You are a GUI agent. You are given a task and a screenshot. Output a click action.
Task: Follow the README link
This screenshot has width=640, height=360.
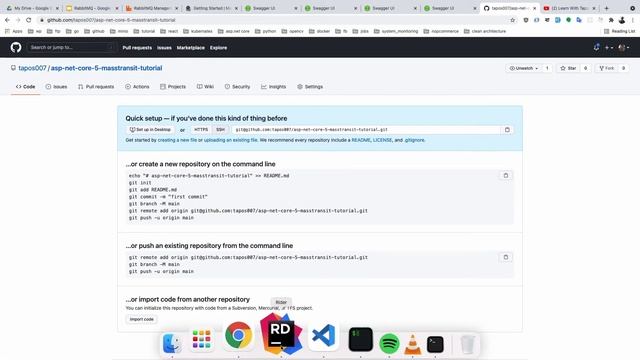point(361,140)
